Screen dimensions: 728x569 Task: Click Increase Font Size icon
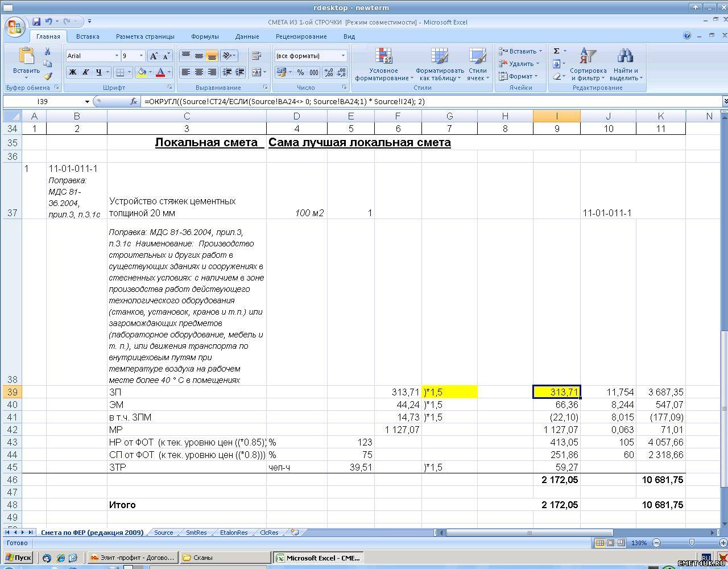[x=154, y=56]
